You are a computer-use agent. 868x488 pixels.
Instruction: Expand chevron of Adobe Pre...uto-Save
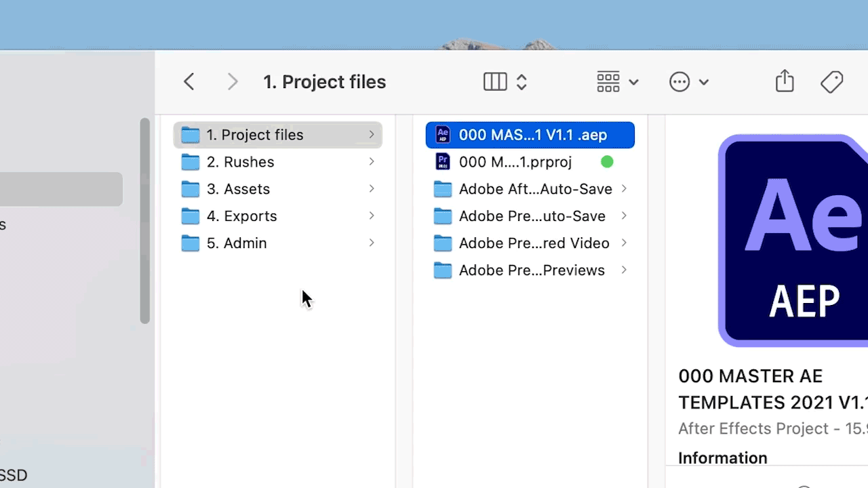[x=624, y=216]
